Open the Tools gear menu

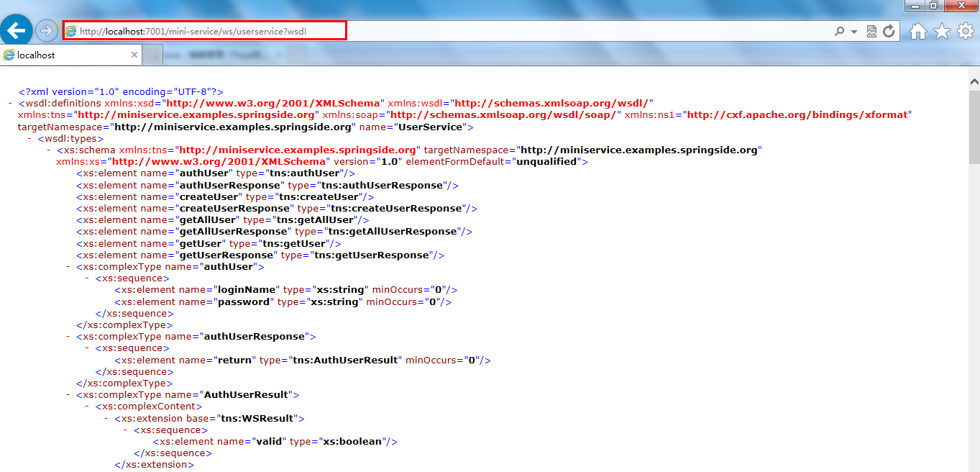966,31
